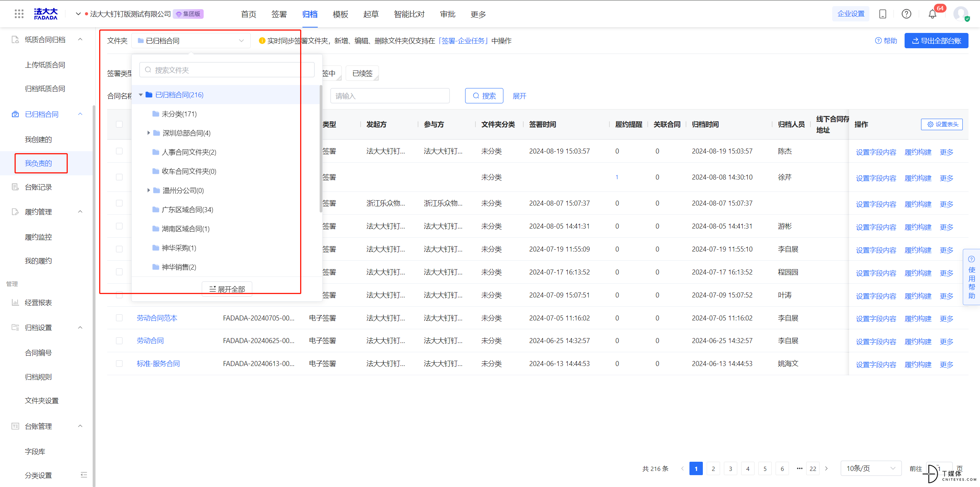Open the 企业设置 button
980x487 pixels.
[851, 14]
